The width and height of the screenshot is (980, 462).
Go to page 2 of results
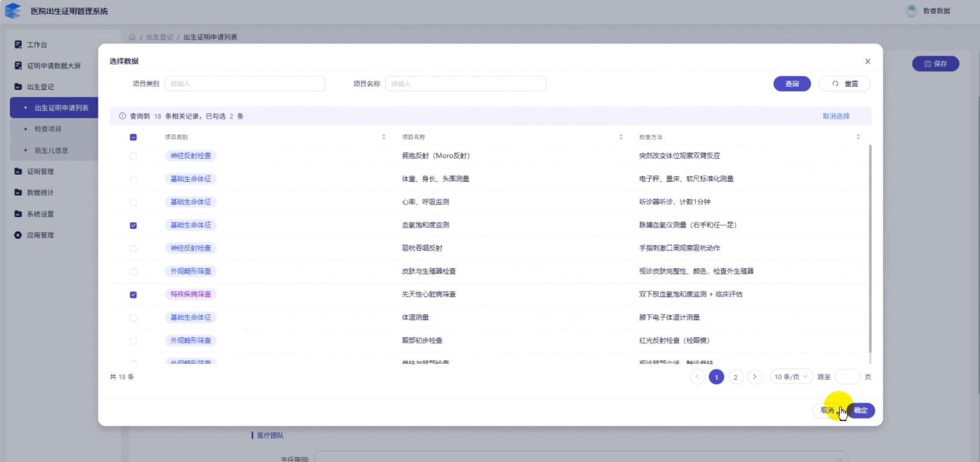[736, 377]
